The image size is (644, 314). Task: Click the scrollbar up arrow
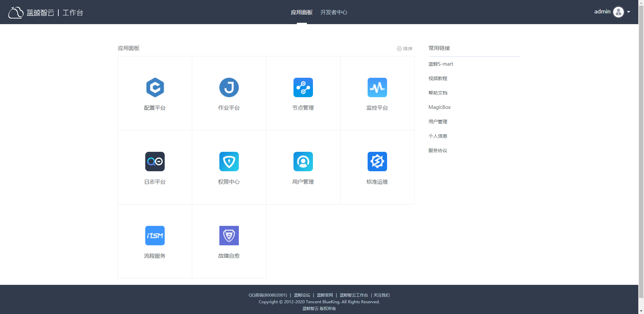coord(641,3)
